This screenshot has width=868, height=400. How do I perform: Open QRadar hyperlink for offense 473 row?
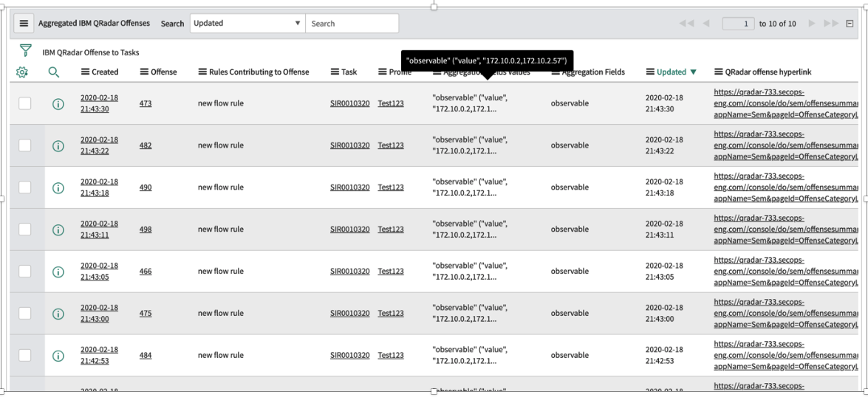click(x=786, y=103)
